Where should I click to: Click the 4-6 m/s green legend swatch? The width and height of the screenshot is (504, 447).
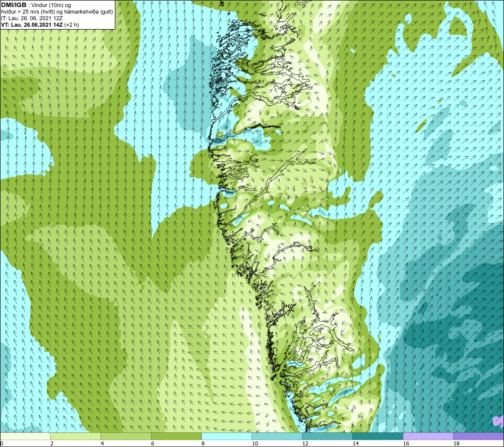point(126,436)
